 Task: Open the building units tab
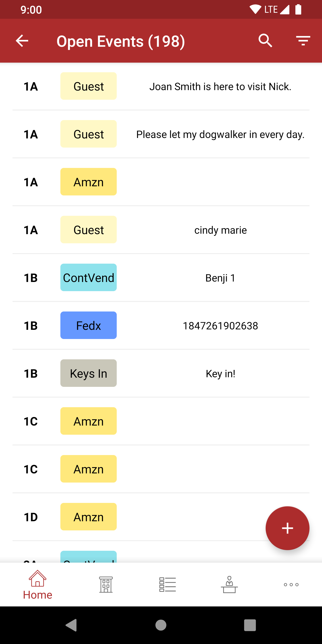tap(106, 585)
